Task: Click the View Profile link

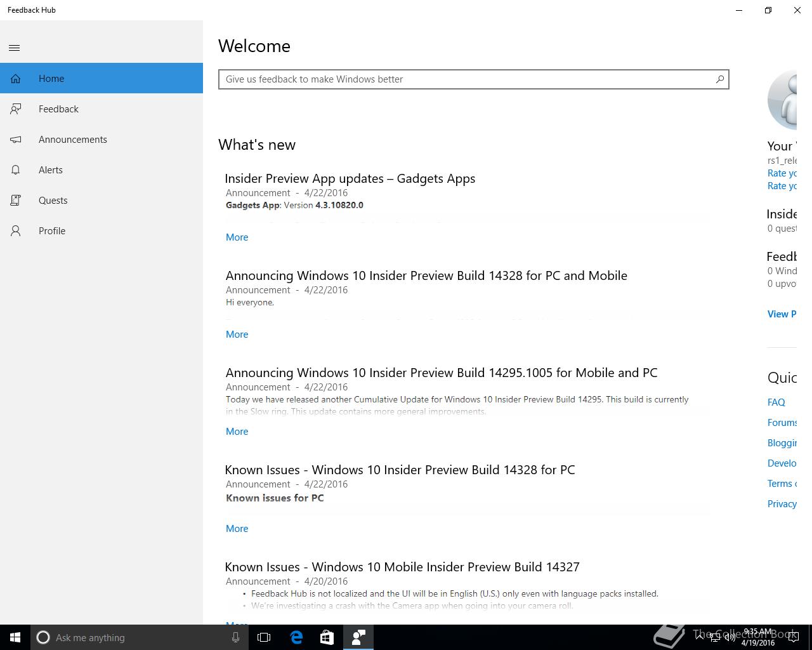Action: [x=782, y=314]
